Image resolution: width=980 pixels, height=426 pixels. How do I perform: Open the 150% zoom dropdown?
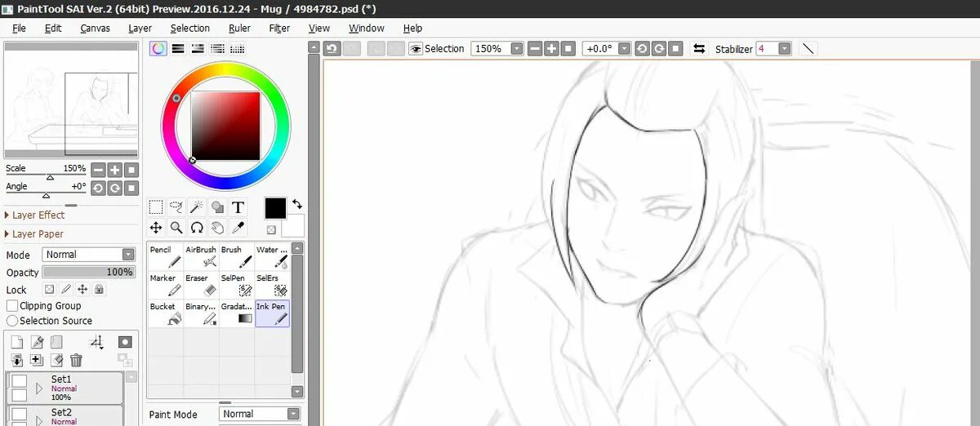tap(516, 49)
